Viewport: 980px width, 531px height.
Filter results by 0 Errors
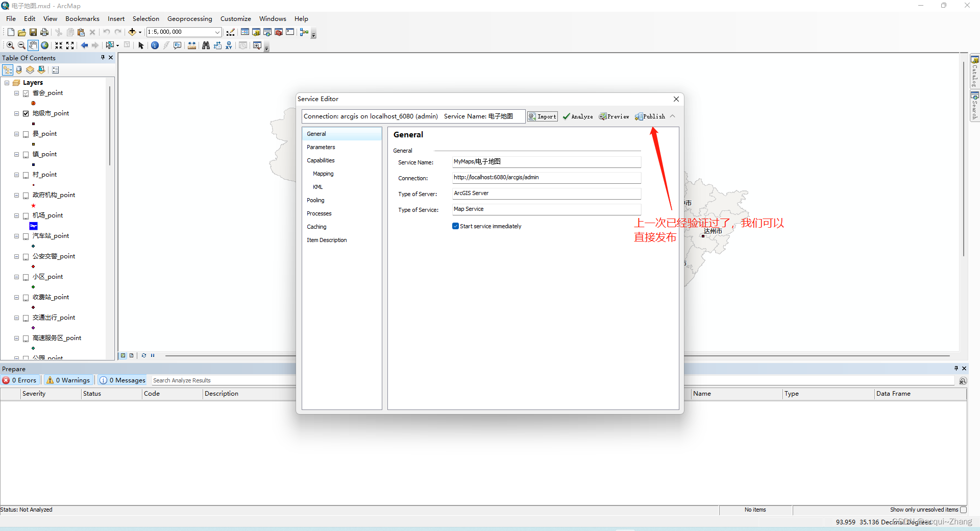(x=19, y=380)
